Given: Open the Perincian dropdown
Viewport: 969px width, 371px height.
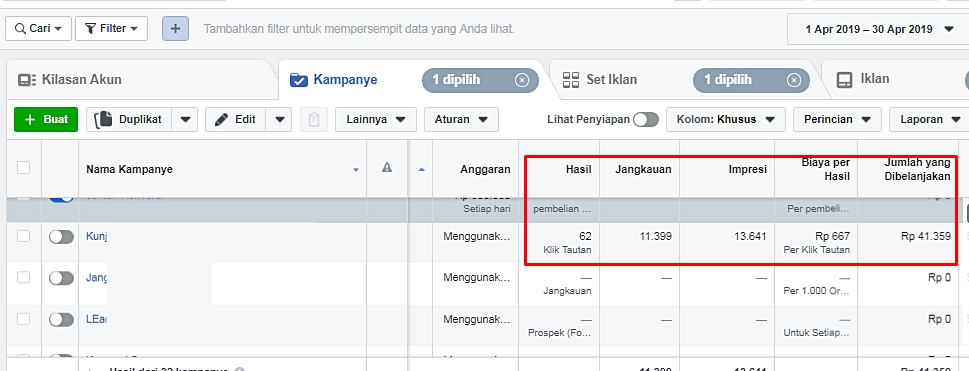Looking at the screenshot, I should pos(837,119).
